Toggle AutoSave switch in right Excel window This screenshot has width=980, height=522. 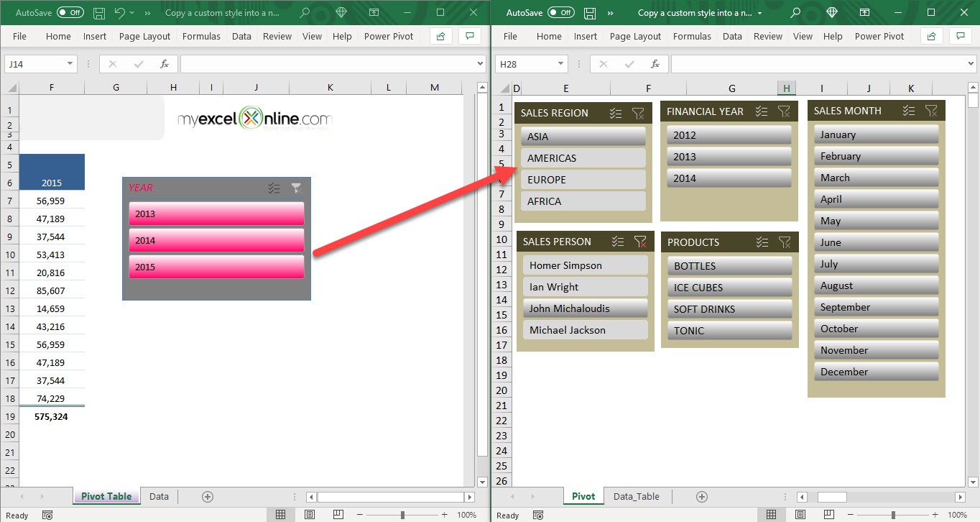[561, 13]
